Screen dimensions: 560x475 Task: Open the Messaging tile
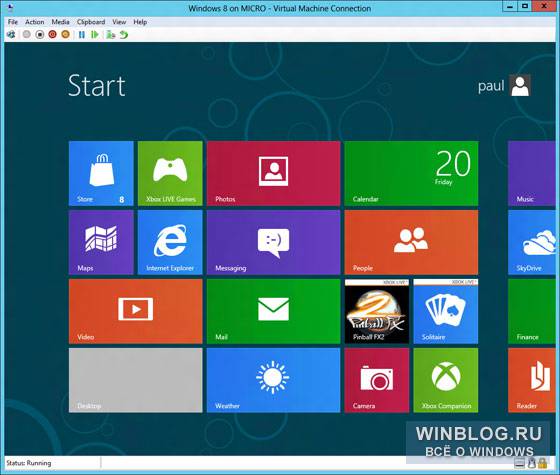[274, 242]
